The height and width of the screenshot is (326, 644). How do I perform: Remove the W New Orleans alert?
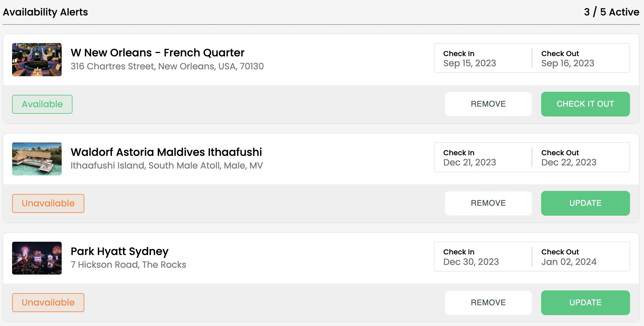(488, 104)
